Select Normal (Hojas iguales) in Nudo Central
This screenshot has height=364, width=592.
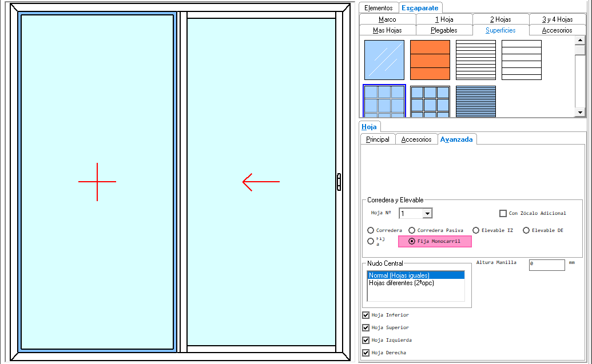click(416, 275)
